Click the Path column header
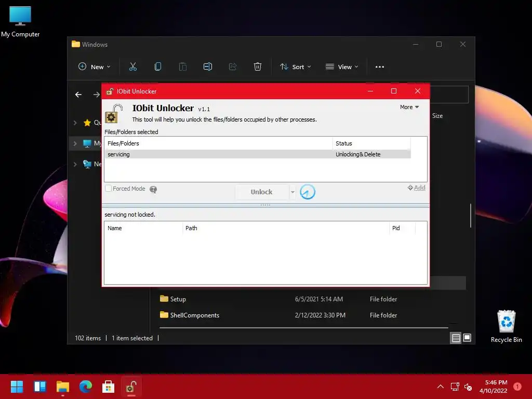Image resolution: width=532 pixels, height=399 pixels. pos(286,228)
